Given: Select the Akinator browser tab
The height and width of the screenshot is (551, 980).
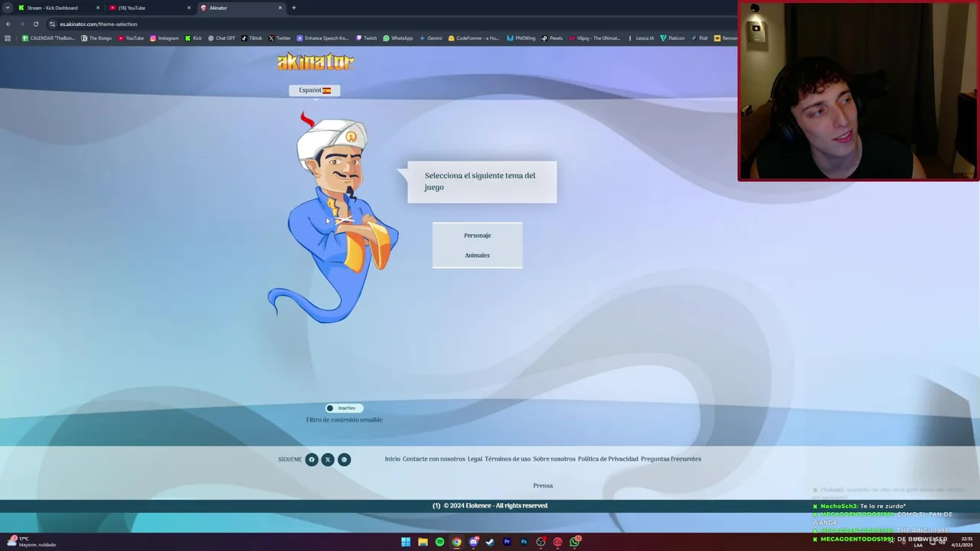Looking at the screenshot, I should pyautogui.click(x=240, y=8).
